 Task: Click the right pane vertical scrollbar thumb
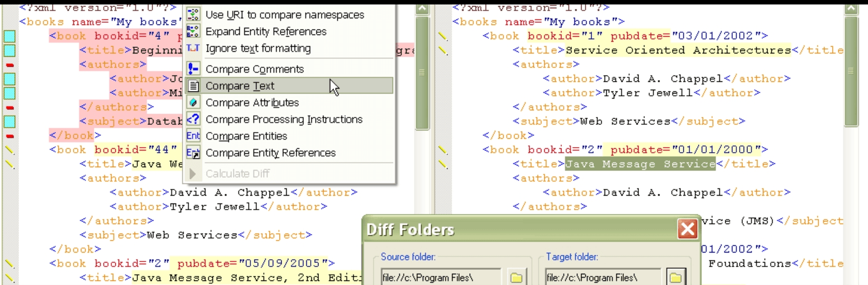(x=851, y=71)
